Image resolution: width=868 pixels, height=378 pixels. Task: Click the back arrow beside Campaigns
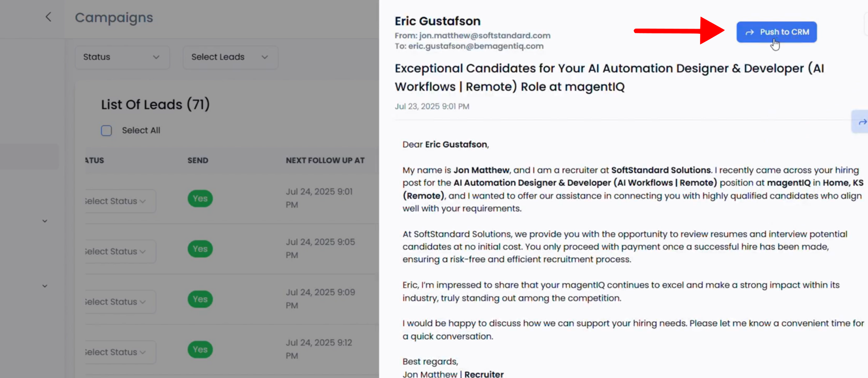click(48, 17)
